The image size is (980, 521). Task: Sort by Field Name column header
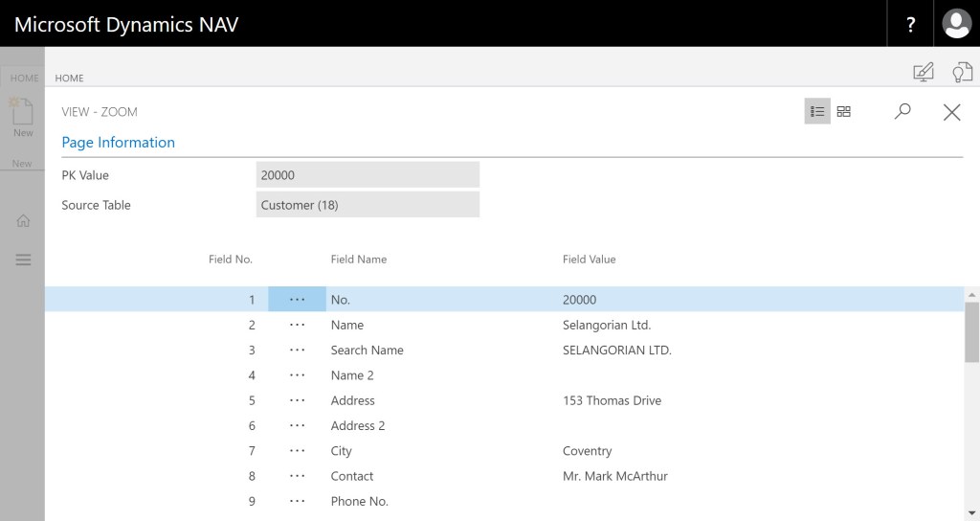358,260
